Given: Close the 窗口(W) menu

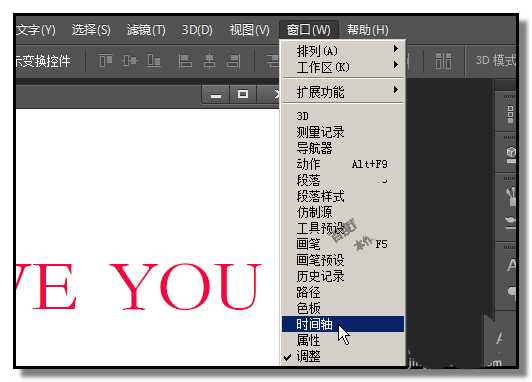Looking at the screenshot, I should pos(308,30).
